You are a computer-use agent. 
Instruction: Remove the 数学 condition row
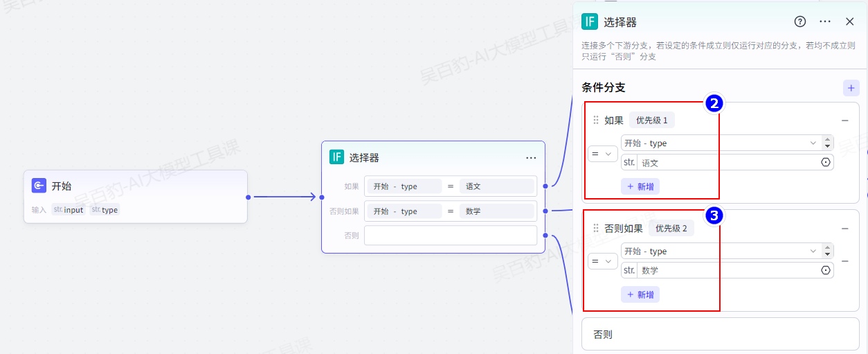point(844,261)
